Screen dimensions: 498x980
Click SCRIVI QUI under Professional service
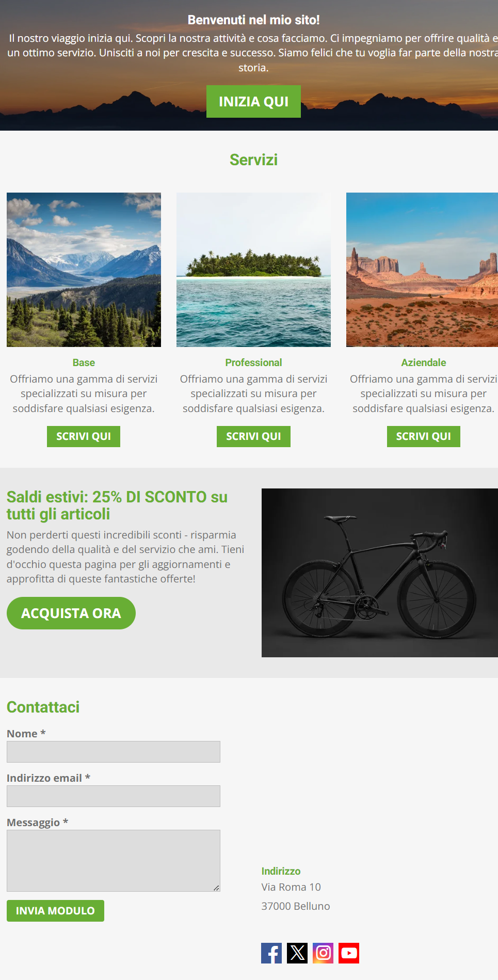253,436
